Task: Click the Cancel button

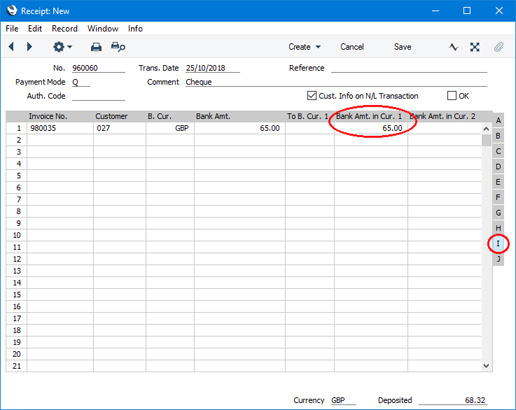Action: pyautogui.click(x=352, y=47)
